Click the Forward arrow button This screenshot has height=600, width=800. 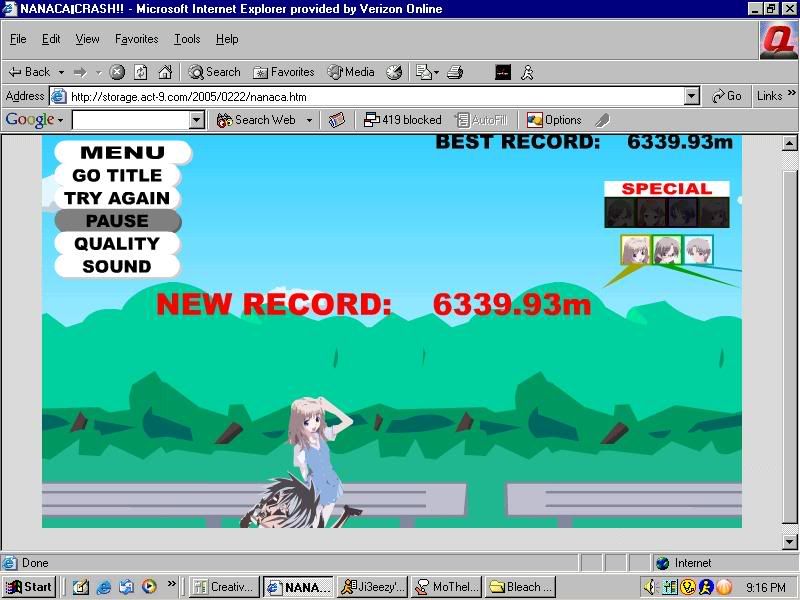(80, 72)
